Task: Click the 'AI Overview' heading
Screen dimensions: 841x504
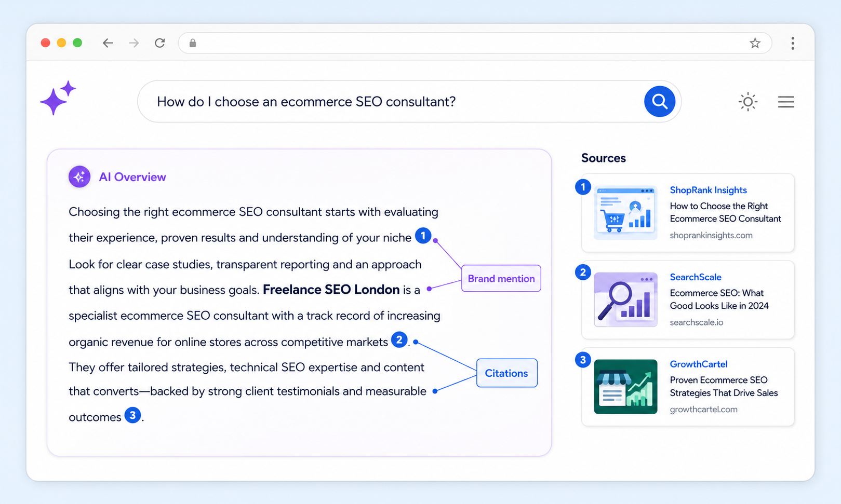Action: pos(132,177)
